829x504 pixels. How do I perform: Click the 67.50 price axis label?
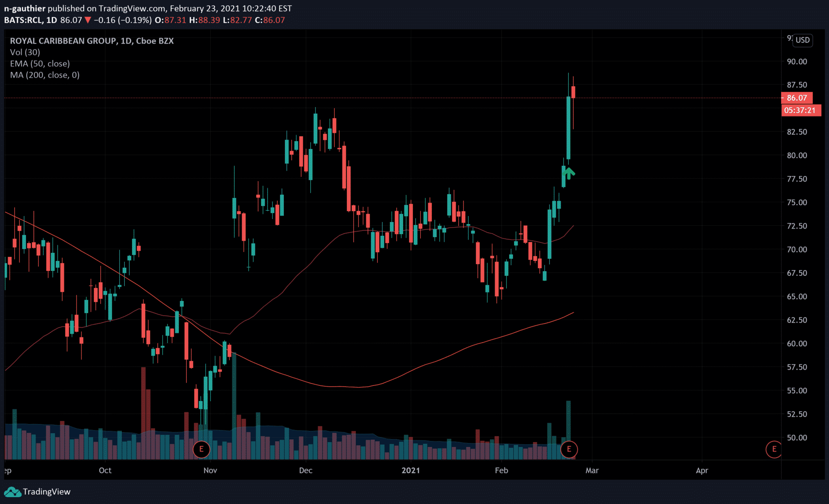point(797,273)
